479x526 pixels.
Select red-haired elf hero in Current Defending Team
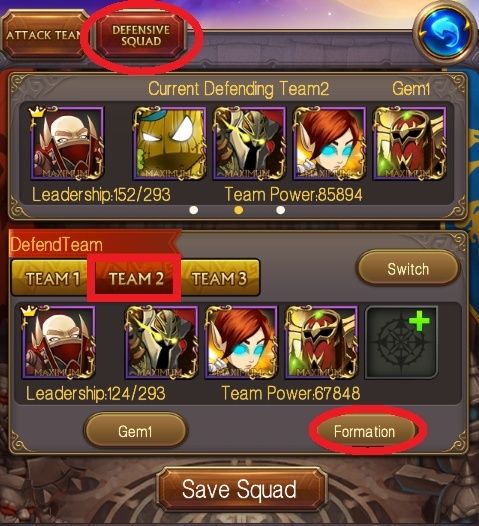[330, 143]
